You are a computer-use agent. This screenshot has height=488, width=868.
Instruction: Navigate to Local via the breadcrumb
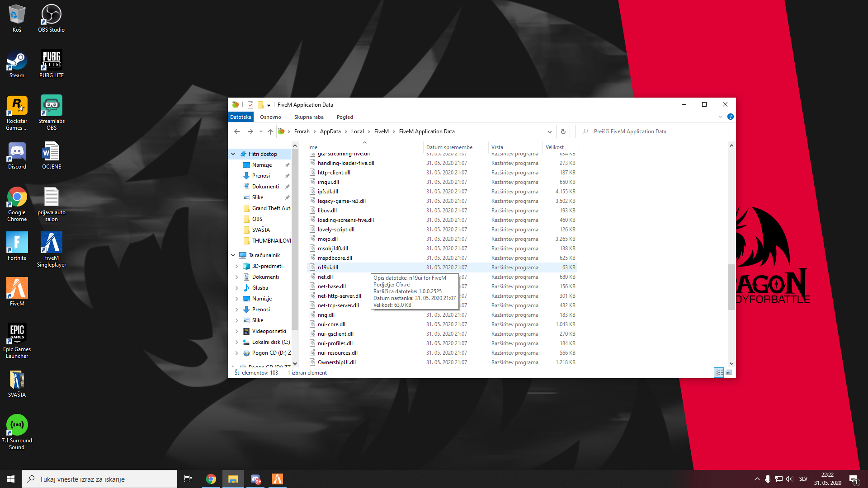358,131
